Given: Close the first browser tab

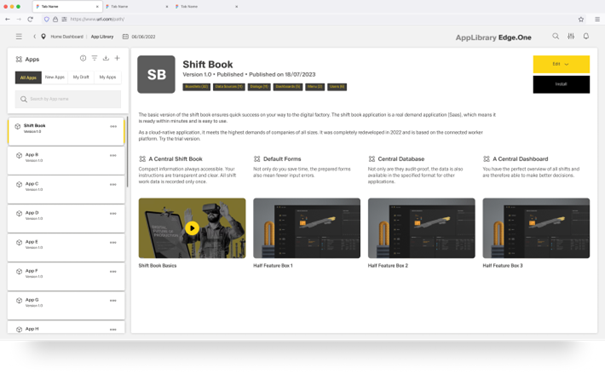Looking at the screenshot, I should pyautogui.click(x=97, y=7).
